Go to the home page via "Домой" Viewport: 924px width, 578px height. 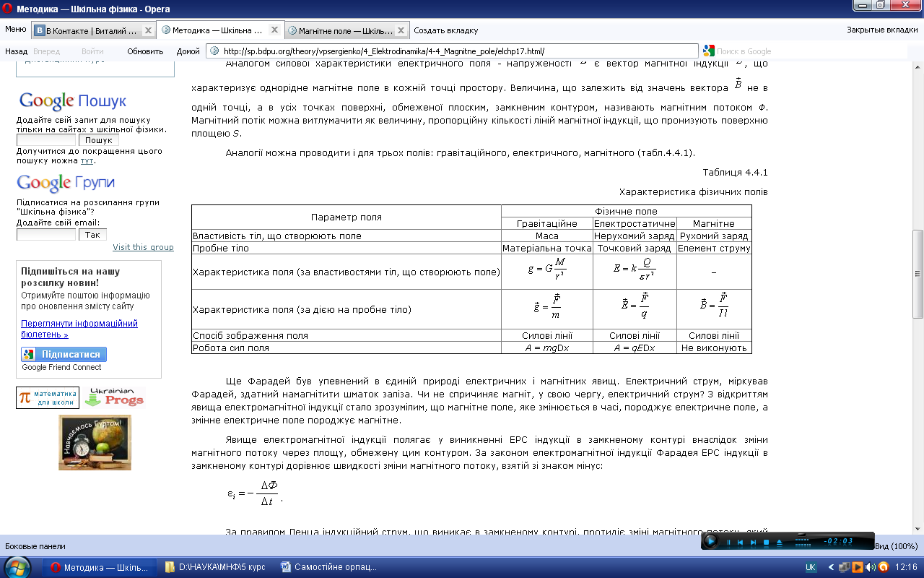188,51
